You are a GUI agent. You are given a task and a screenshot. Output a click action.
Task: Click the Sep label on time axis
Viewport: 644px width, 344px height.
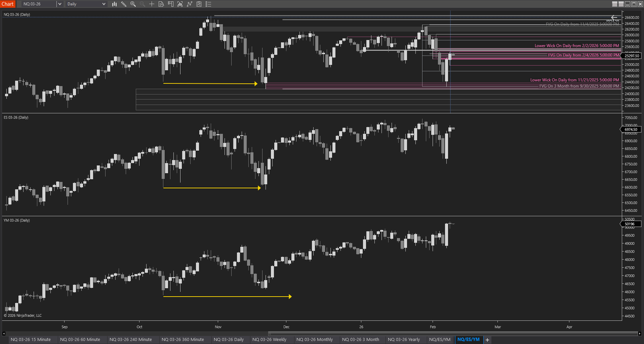[x=65, y=326]
